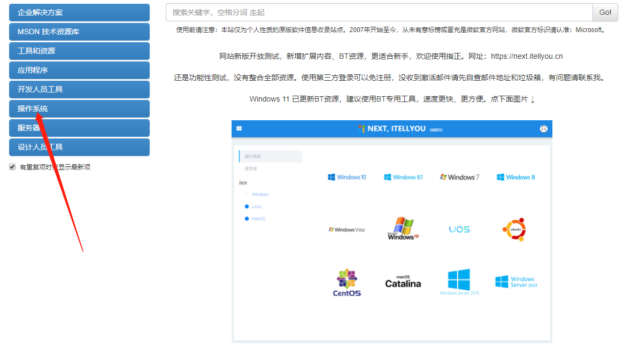Click the keyword search input field
Screen dimensions: 623x364
tap(374, 12)
